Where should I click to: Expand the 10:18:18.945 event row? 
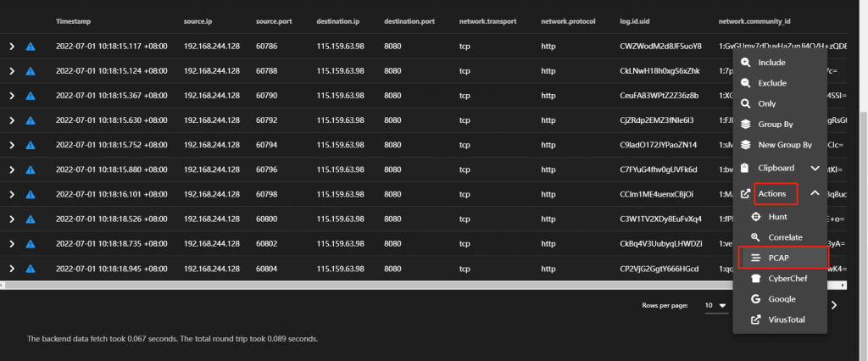(x=12, y=269)
